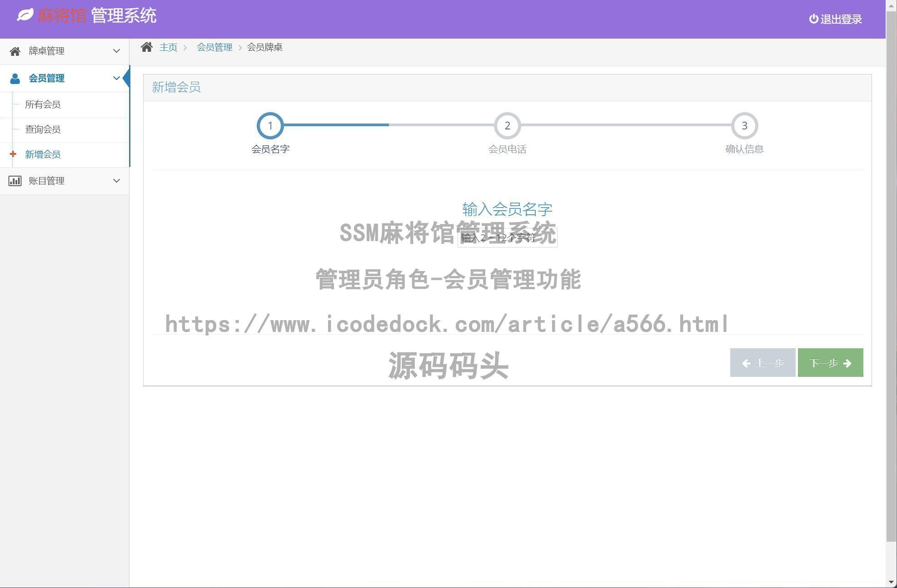Select step 3 确认信息 circle
Viewport: 897px width, 588px height.
744,126
